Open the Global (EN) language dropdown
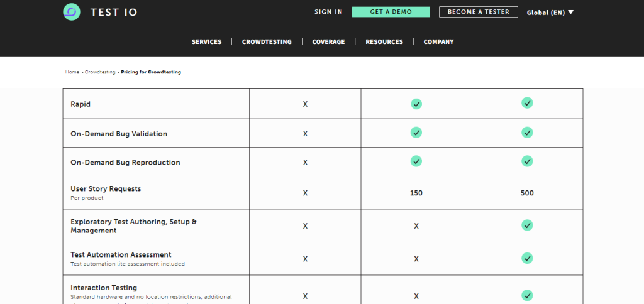The width and height of the screenshot is (644, 304). pos(550,13)
